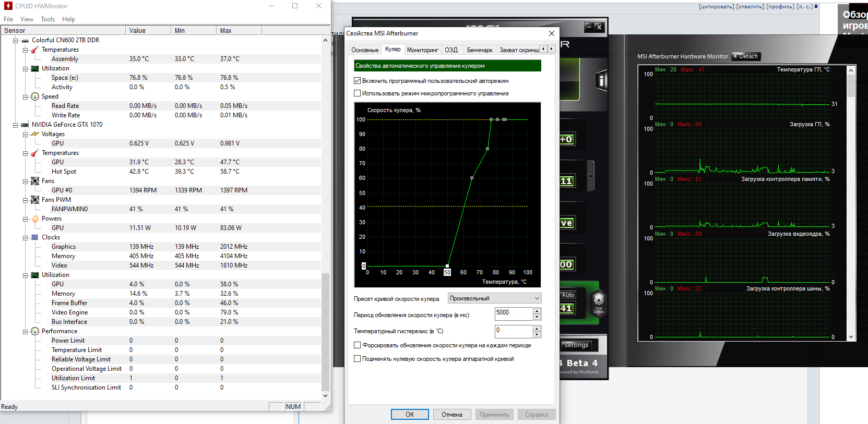Image resolution: width=868 pixels, height=424 pixels.
Task: Click the Performance gauge icon
Action: (35, 331)
